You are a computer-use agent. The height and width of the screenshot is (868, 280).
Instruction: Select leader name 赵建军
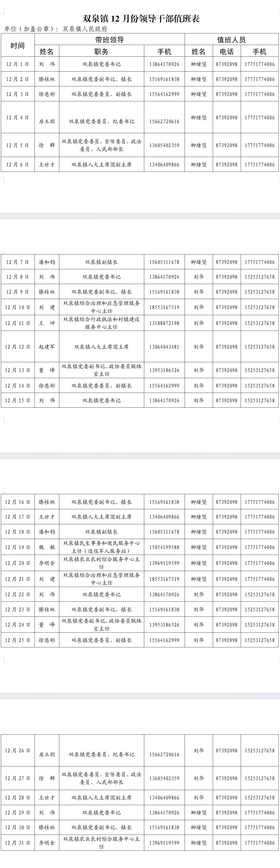click(47, 347)
